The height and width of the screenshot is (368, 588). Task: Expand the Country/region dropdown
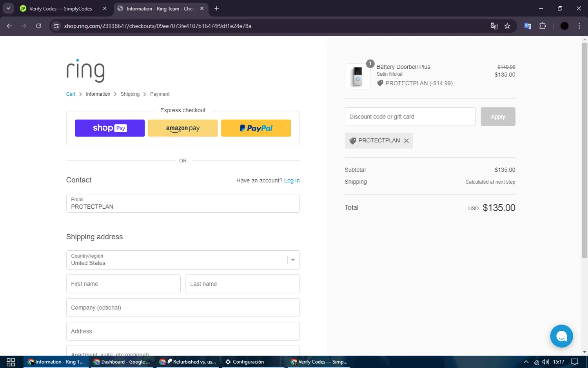click(x=183, y=260)
